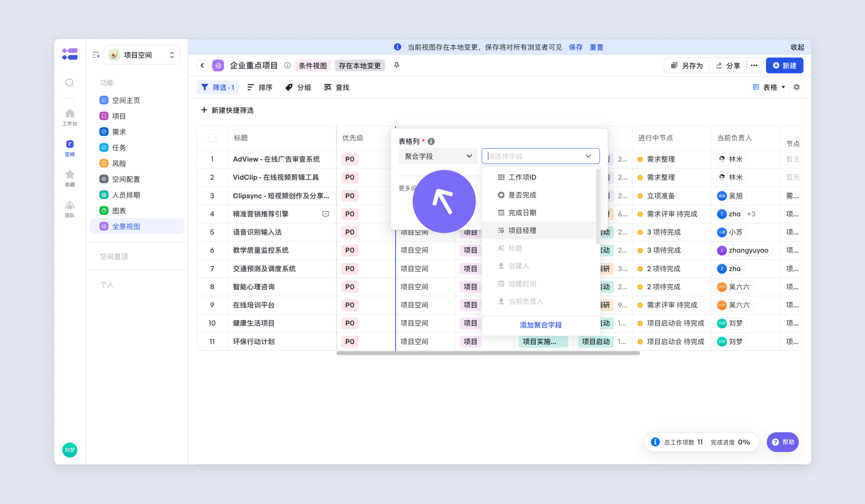The image size is (865, 504).
Task: Open row 教学质量监控系统
Action: 261,250
